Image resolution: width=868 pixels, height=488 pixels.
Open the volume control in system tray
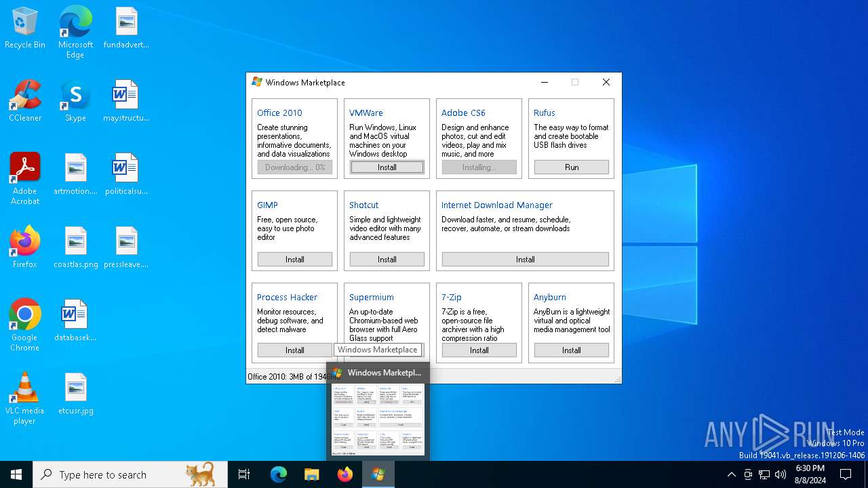tap(781, 474)
